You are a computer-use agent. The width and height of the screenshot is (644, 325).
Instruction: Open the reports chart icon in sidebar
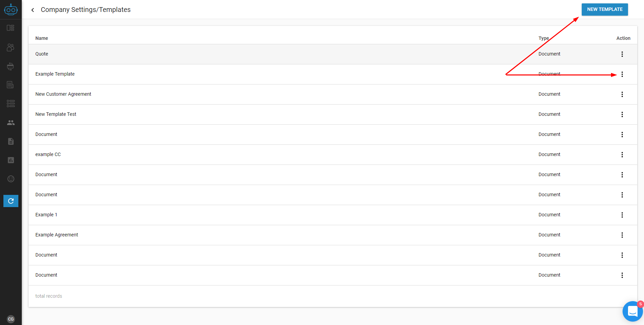tap(11, 160)
